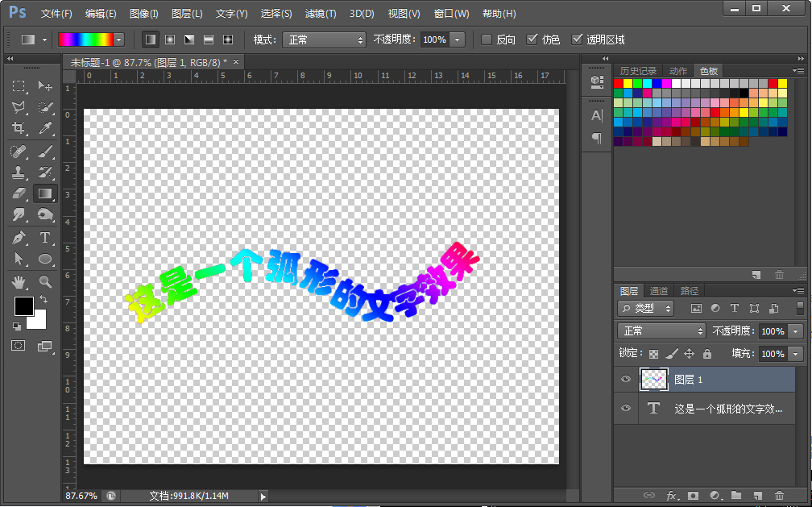Open the tool preset picker arrow
The image size is (812, 507).
(x=44, y=40)
